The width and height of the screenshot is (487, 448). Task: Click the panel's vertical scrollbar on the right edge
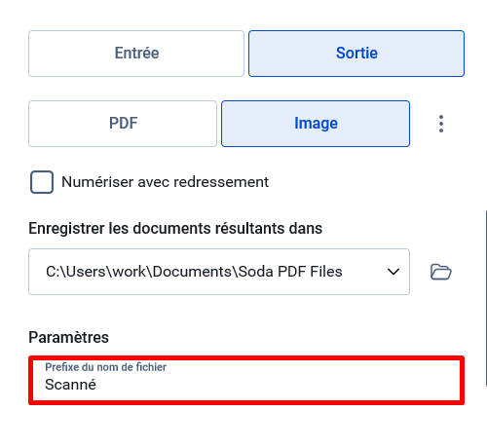click(486, 298)
